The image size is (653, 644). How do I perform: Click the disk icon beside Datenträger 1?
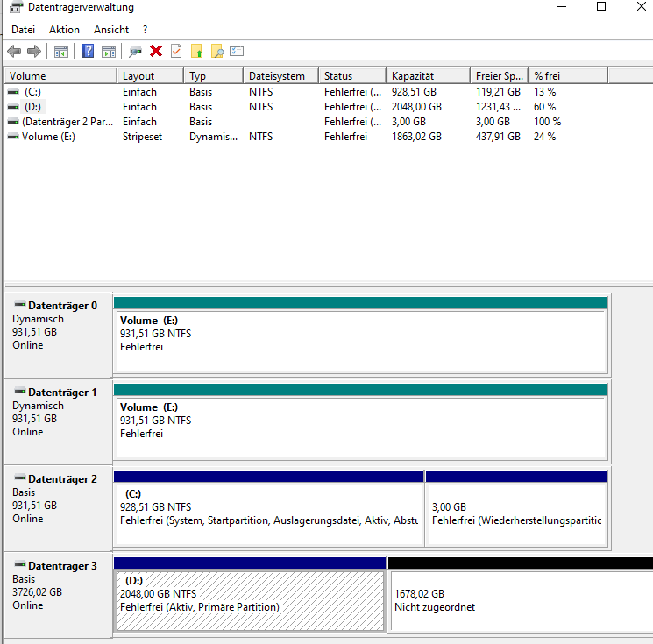[x=19, y=391]
